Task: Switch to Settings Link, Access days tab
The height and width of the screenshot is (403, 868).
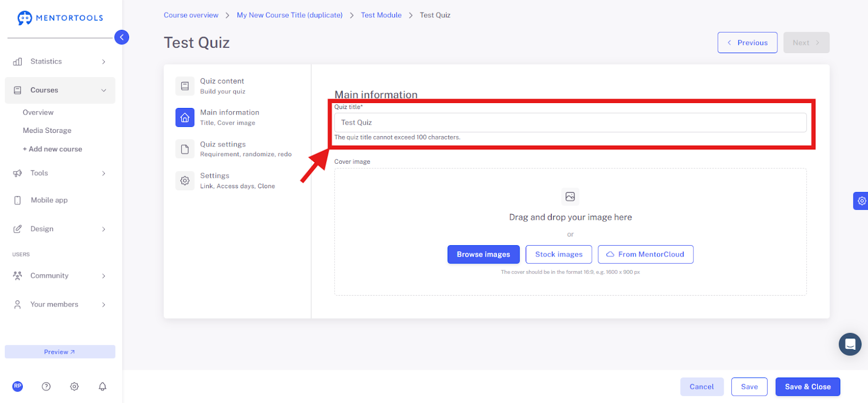Action: click(x=238, y=181)
